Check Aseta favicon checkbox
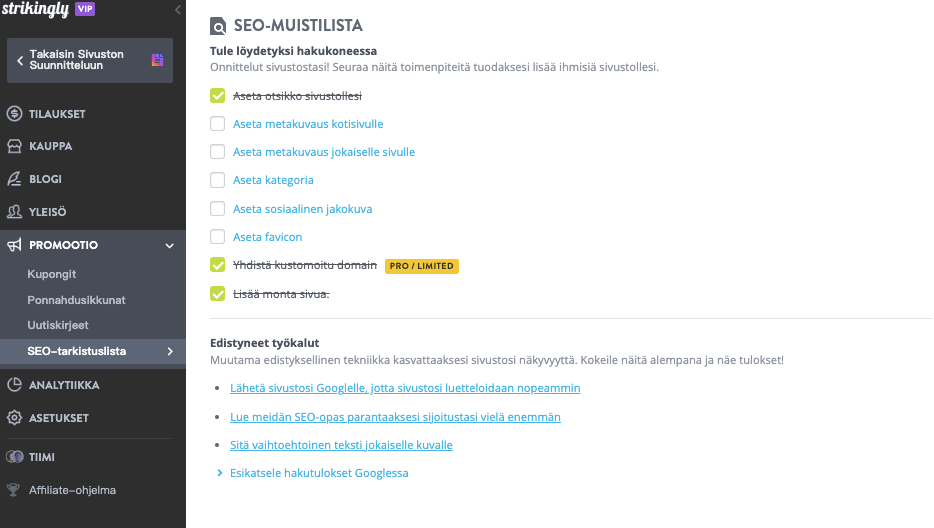 click(x=217, y=237)
